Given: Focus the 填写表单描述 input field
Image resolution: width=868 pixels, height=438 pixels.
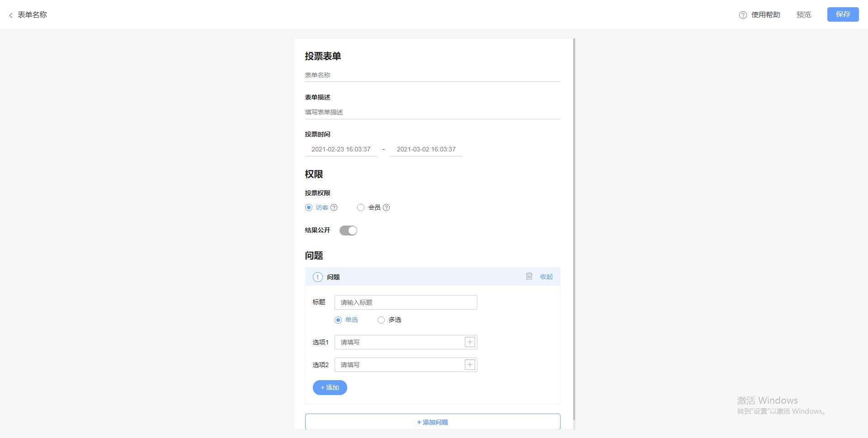Looking at the screenshot, I should [x=433, y=112].
